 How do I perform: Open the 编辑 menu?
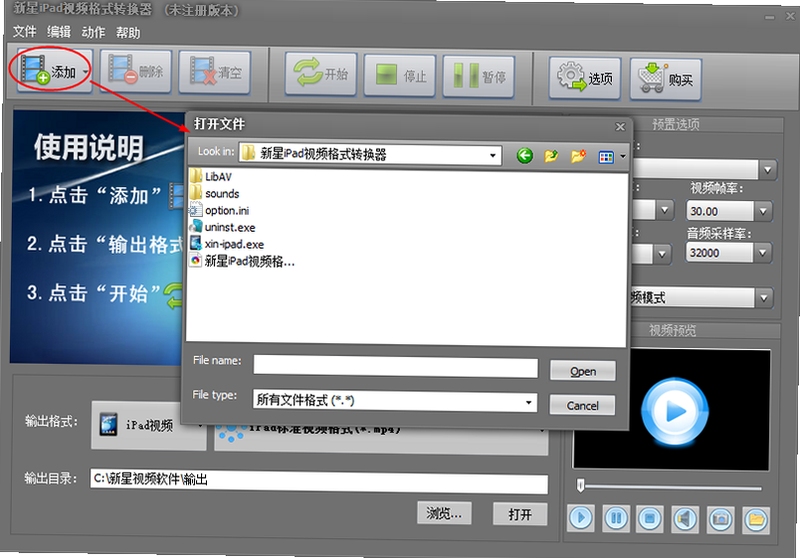tap(59, 32)
